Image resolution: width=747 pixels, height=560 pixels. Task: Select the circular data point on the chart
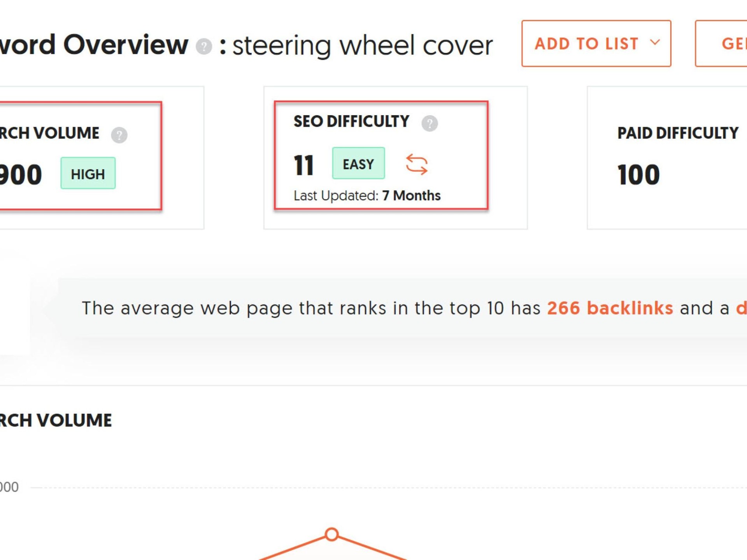point(331,534)
